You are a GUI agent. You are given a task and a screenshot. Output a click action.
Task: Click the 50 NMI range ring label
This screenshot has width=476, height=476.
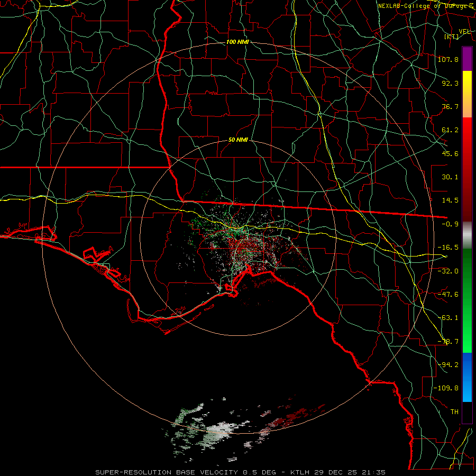238,140
